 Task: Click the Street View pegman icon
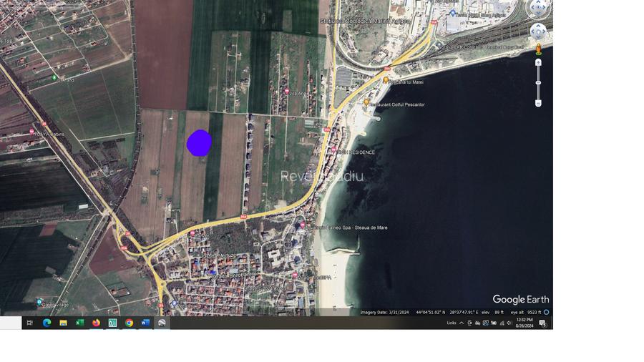(538, 49)
